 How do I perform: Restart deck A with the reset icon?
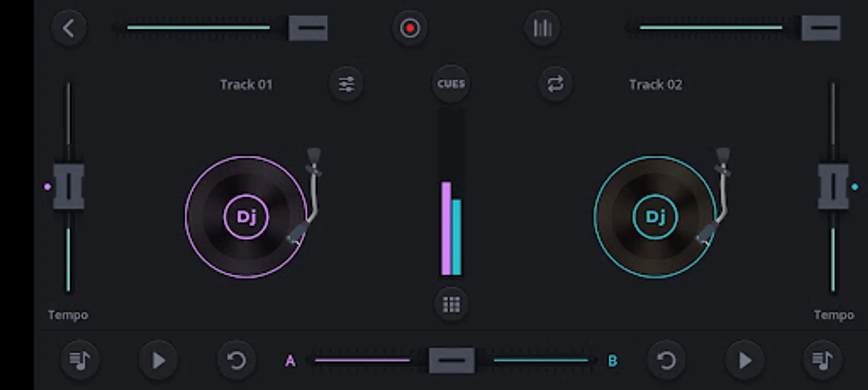236,360
